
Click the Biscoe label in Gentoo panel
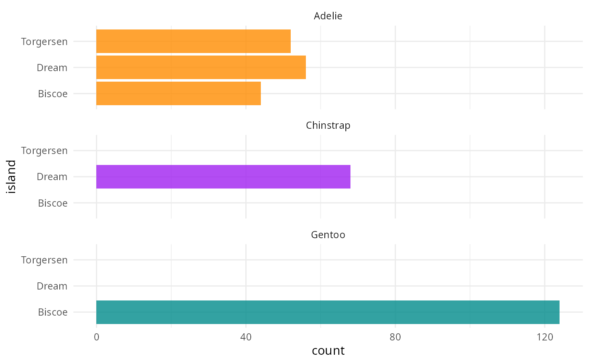pos(53,312)
